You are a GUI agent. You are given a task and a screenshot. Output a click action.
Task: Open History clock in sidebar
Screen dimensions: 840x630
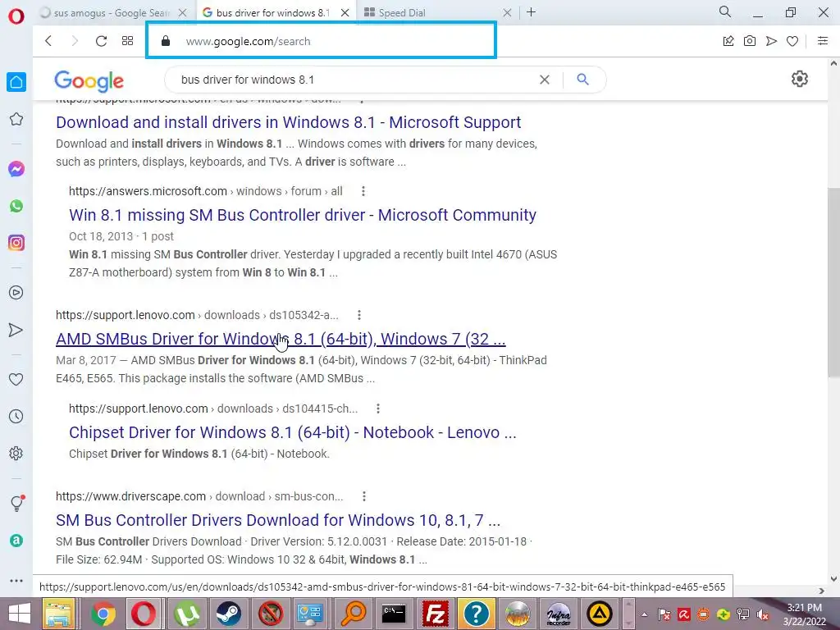(x=16, y=416)
